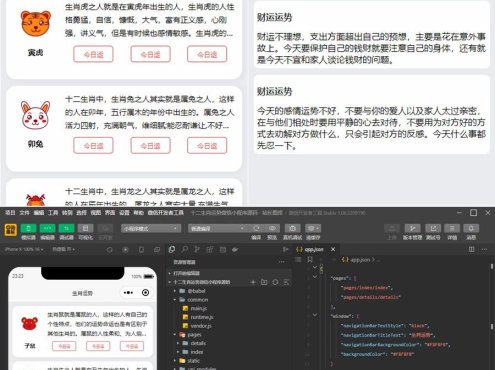Close the app.json editor tab
The height and width of the screenshot is (370, 495).
click(x=333, y=249)
